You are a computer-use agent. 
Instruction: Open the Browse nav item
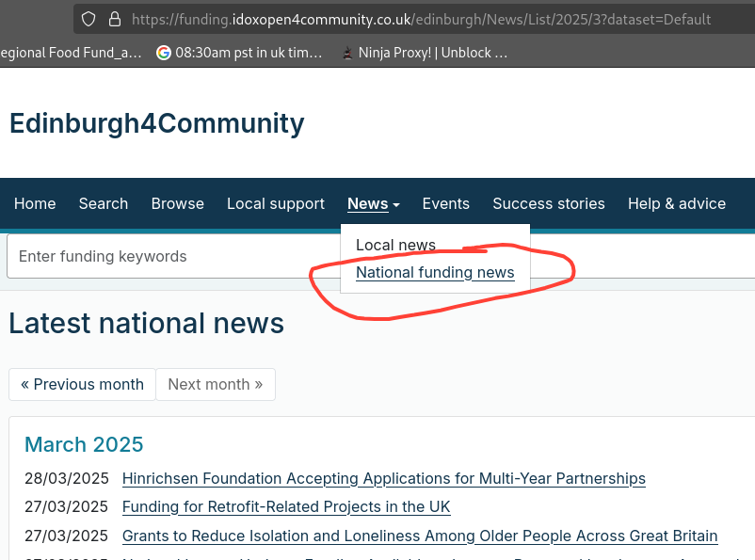click(178, 203)
